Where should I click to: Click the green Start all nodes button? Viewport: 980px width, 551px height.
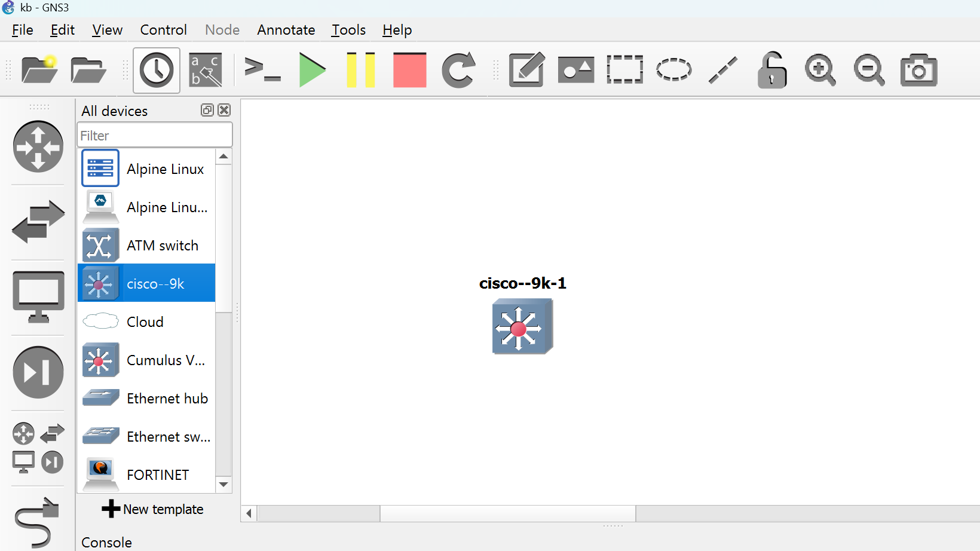coord(312,70)
